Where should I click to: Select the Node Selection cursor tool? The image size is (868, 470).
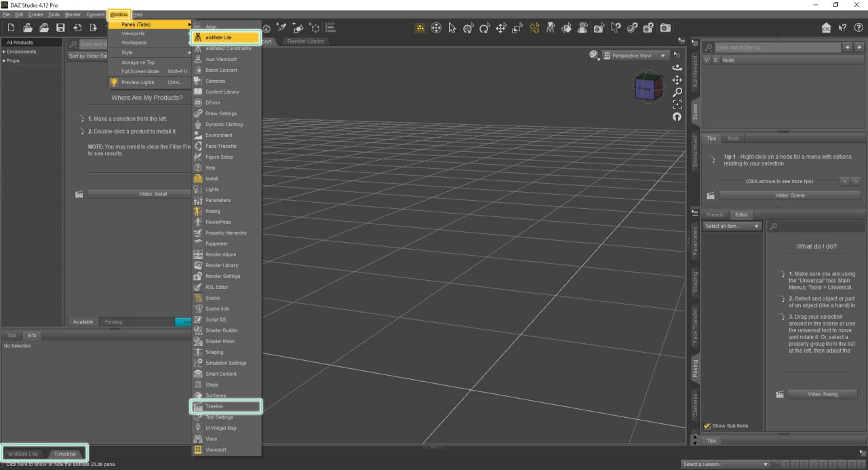click(452, 28)
